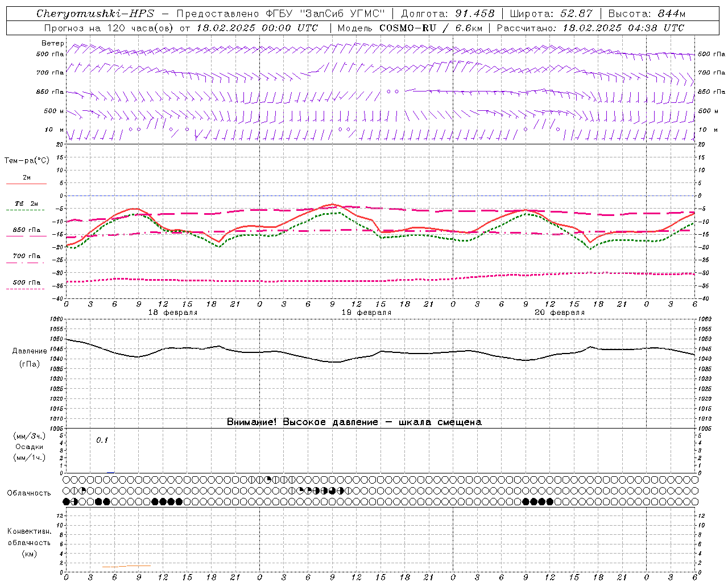This screenshot has width=728, height=582.
Task: Click the orange convective cloud line segment
Action: click(126, 566)
